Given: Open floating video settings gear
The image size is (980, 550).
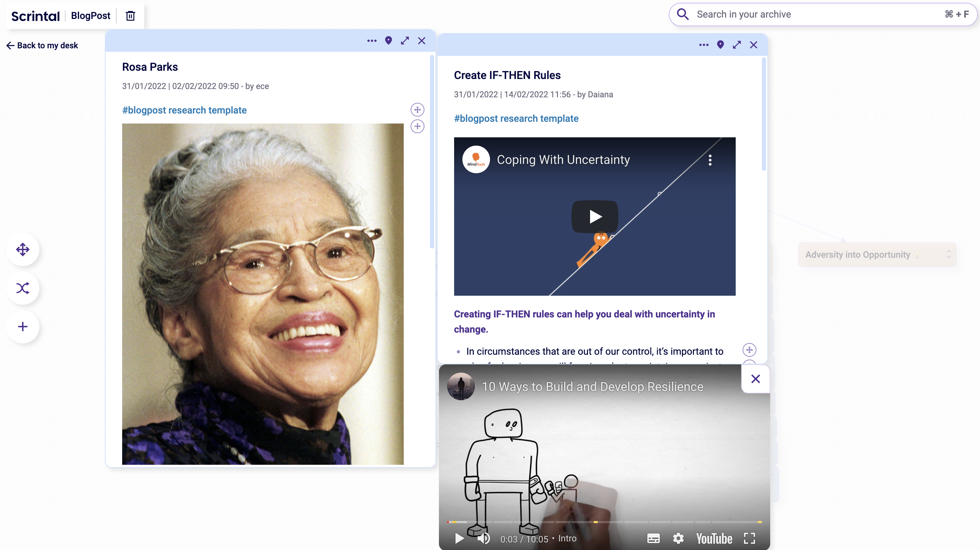Looking at the screenshot, I should [x=678, y=539].
